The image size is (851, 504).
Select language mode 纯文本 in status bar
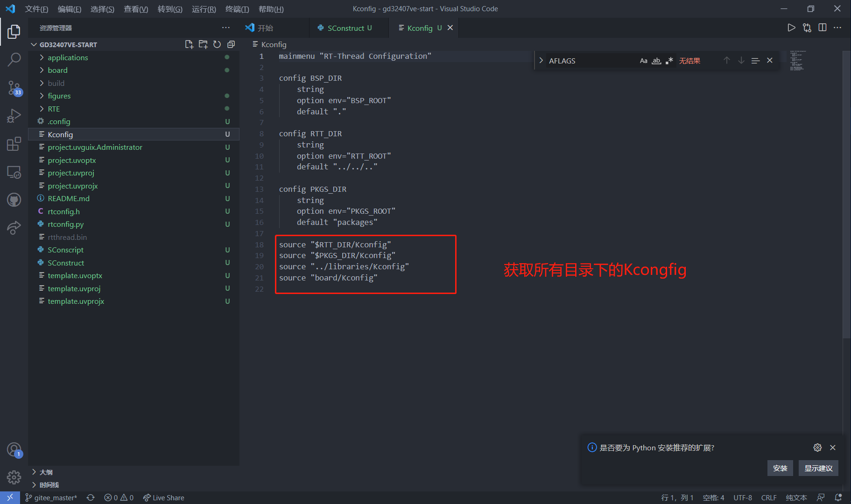tap(796, 497)
